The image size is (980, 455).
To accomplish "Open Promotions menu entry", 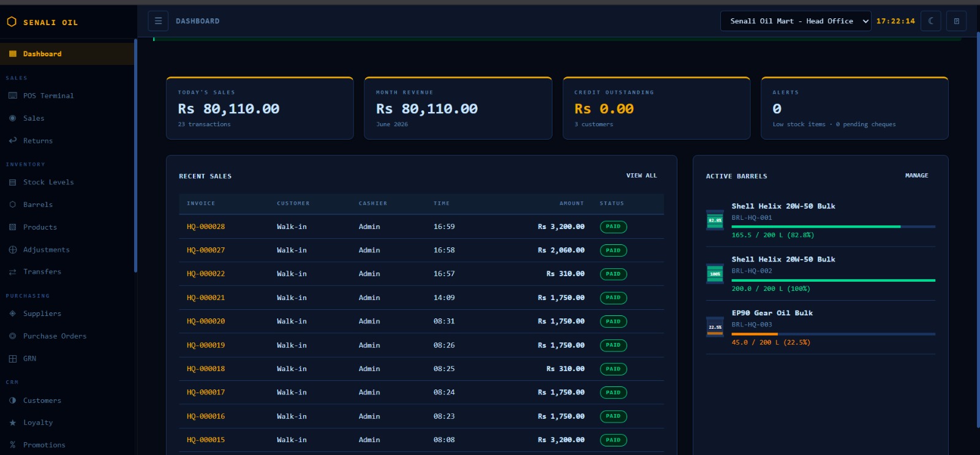I will [x=67, y=445].
